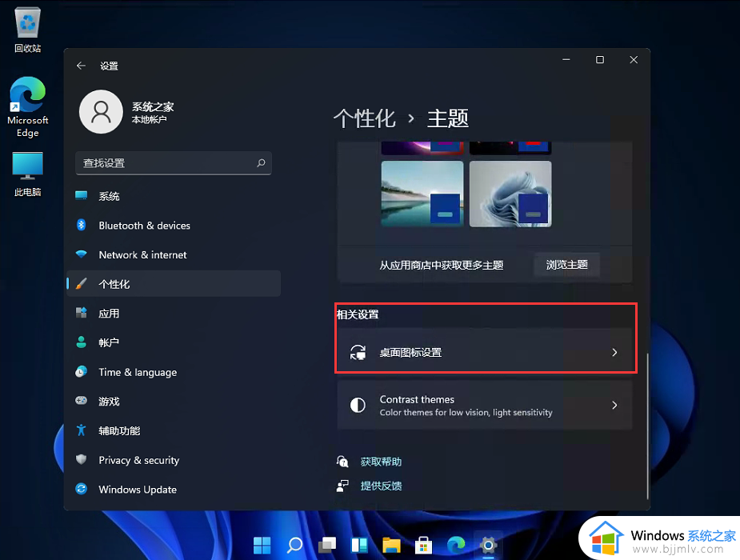Click the user account avatar picture
The image size is (740, 560).
point(101,112)
